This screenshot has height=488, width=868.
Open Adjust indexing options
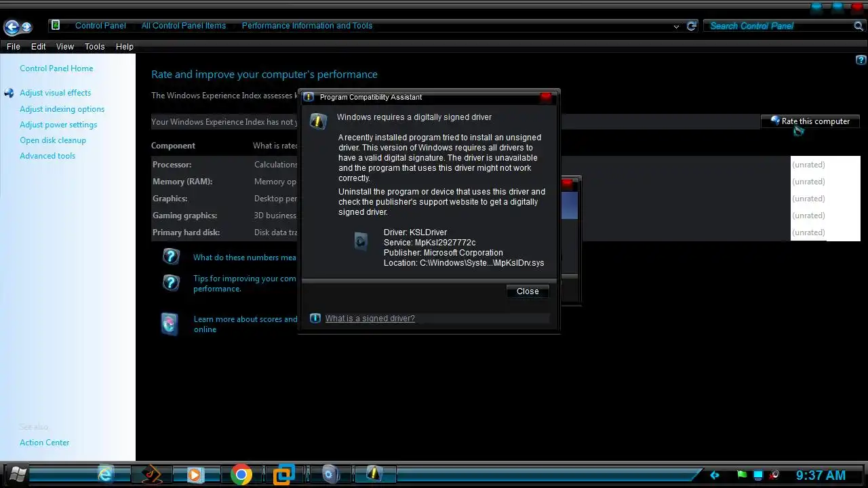[62, 109]
